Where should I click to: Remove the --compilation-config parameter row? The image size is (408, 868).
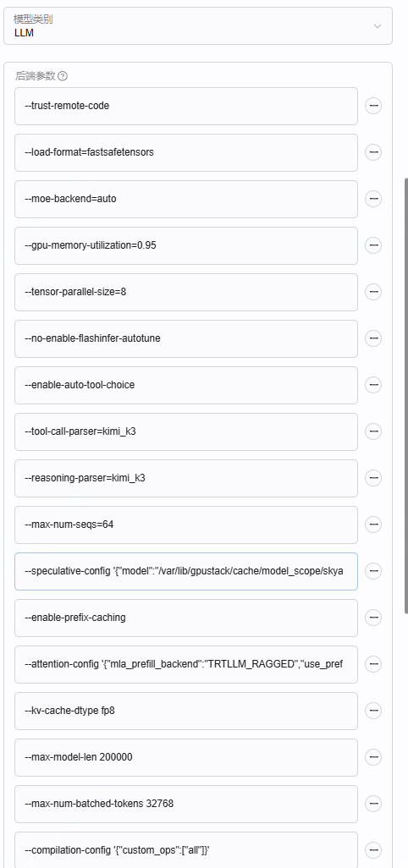pos(373,849)
